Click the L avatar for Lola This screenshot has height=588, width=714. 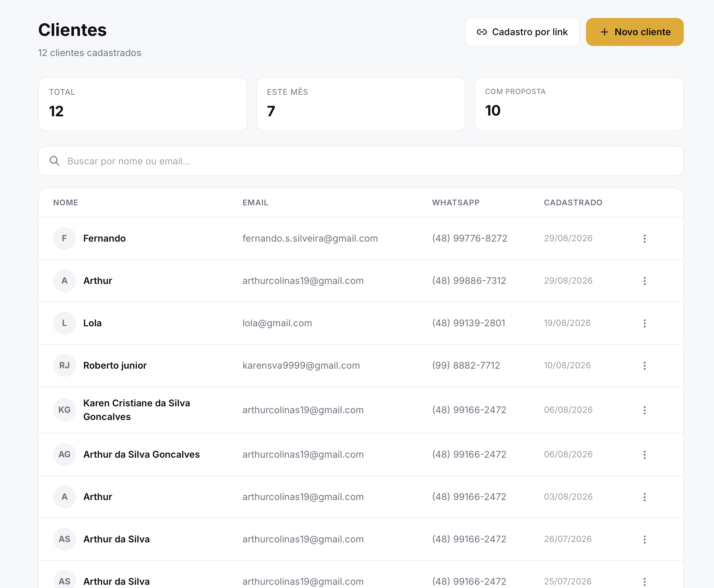[65, 323]
